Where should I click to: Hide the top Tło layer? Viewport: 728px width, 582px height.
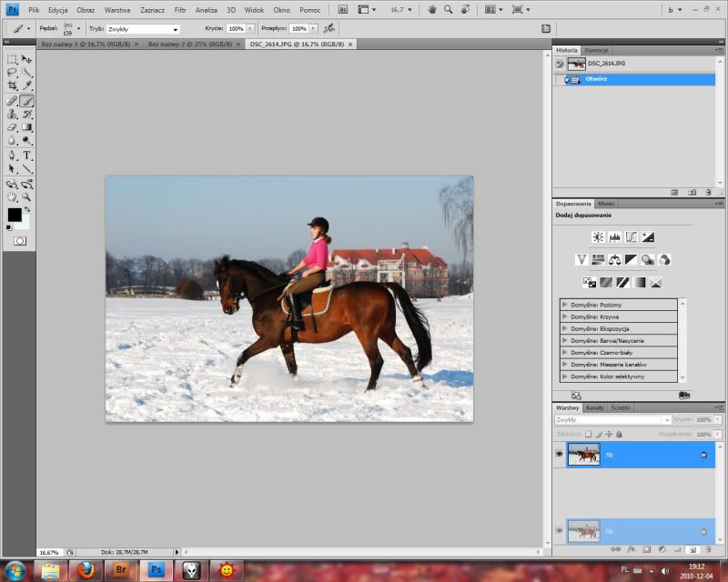point(559,453)
